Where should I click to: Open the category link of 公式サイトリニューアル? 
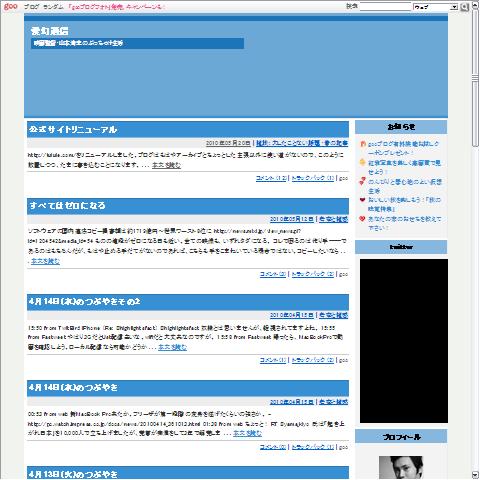(302, 143)
